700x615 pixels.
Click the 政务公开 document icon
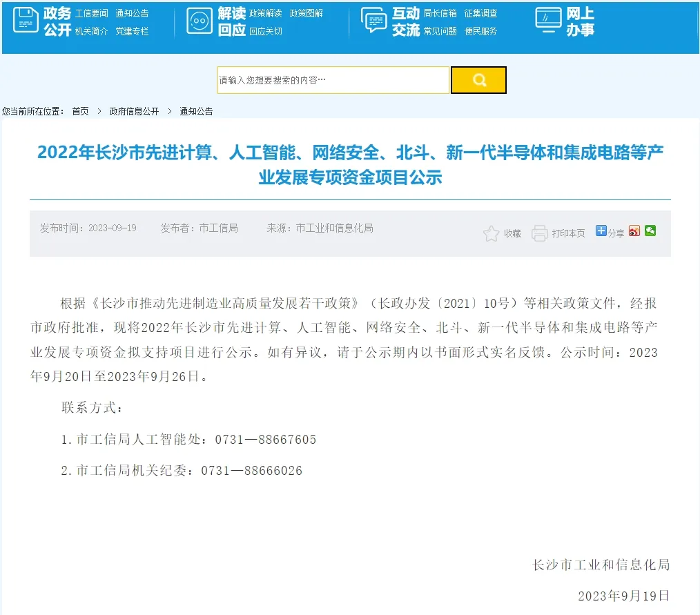26,21
